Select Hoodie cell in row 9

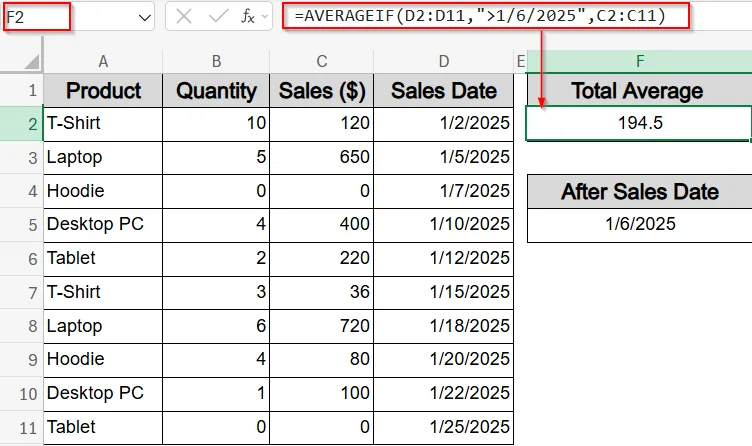click(x=103, y=360)
